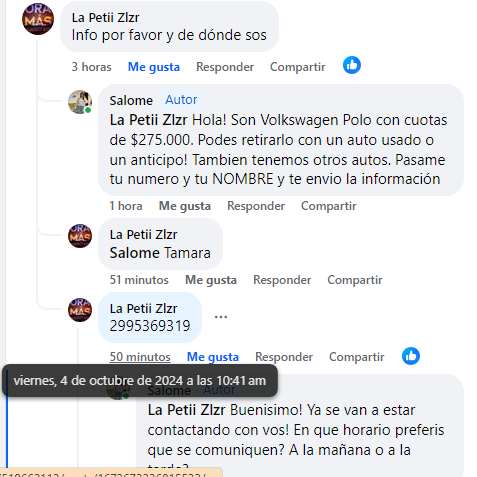Screen dimensions: 477x477
Task: Open the '50 minutos' timestamp link
Action: [140, 357]
